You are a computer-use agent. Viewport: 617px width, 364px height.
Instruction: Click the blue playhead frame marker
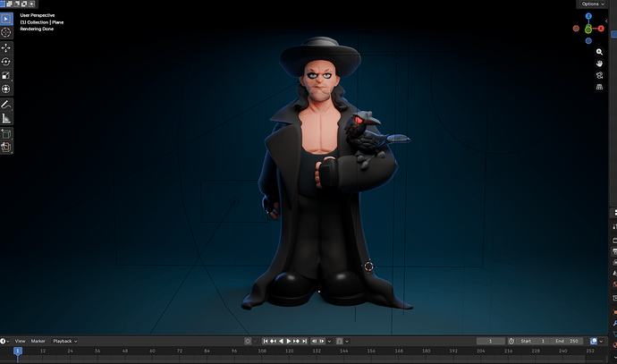(x=17, y=351)
